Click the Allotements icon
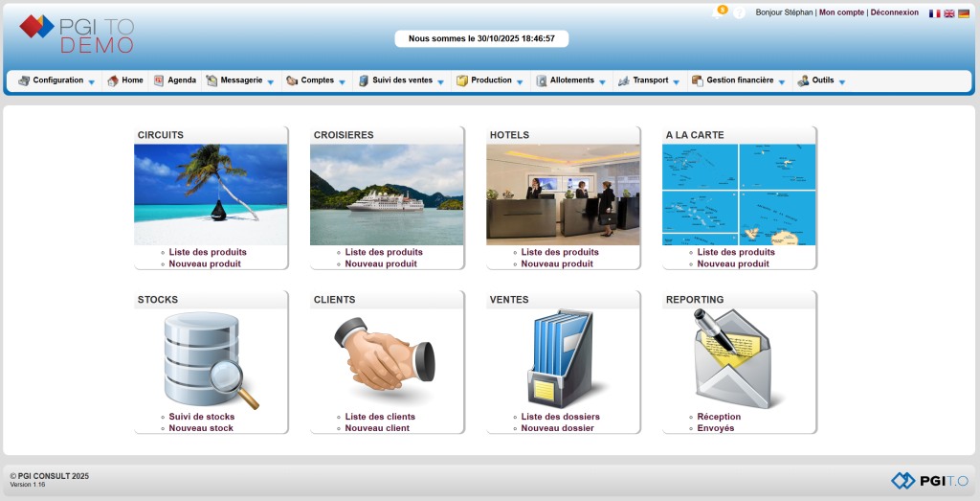Image resolution: width=980 pixels, height=501 pixels. click(542, 80)
